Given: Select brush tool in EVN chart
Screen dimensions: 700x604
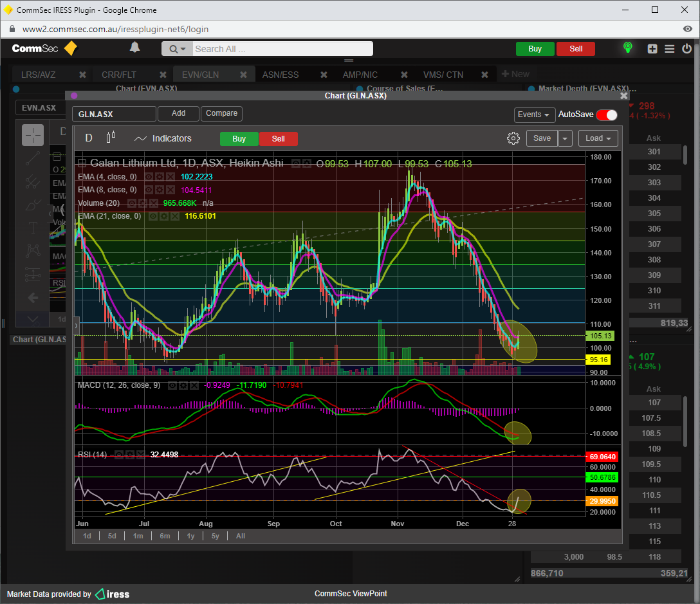Looking at the screenshot, I should (33, 205).
